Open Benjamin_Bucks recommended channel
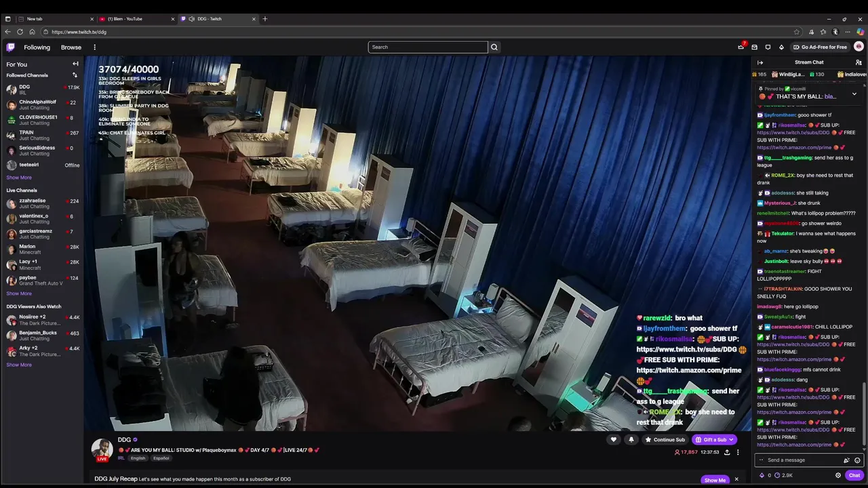This screenshot has width=868, height=488. [42, 335]
